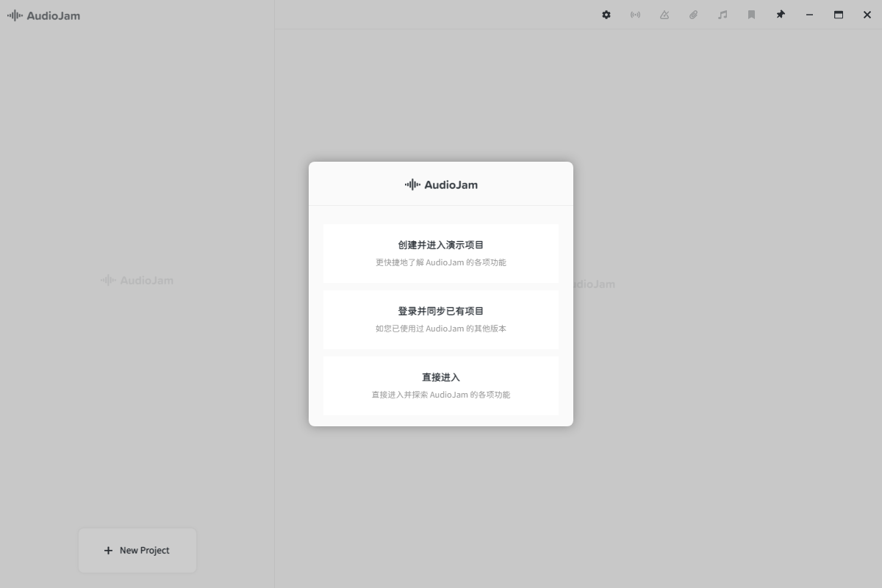
Task: Choose 创建并进入演示项目 option
Action: point(441,254)
